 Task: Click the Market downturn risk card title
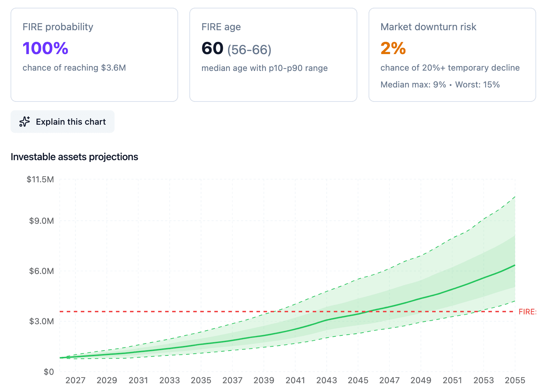coord(428,27)
